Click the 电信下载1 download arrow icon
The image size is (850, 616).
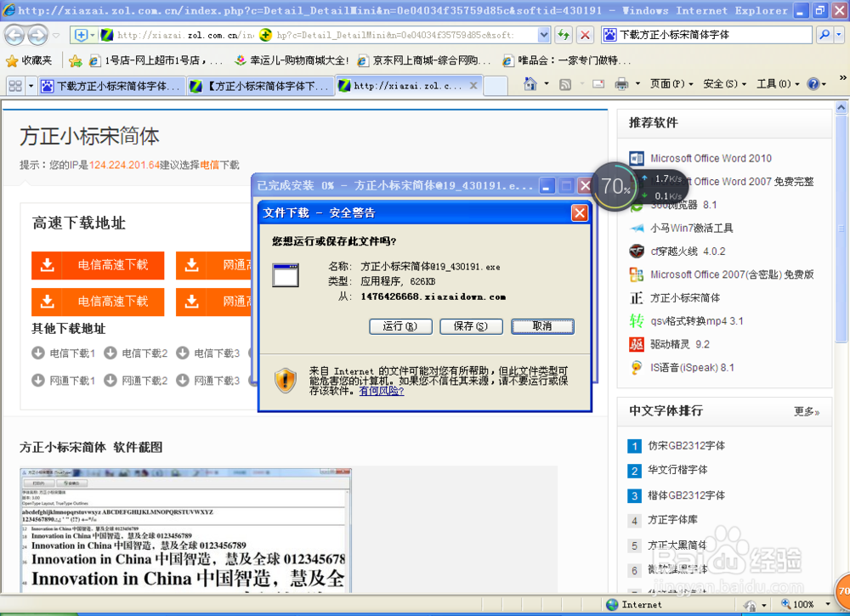tap(38, 353)
